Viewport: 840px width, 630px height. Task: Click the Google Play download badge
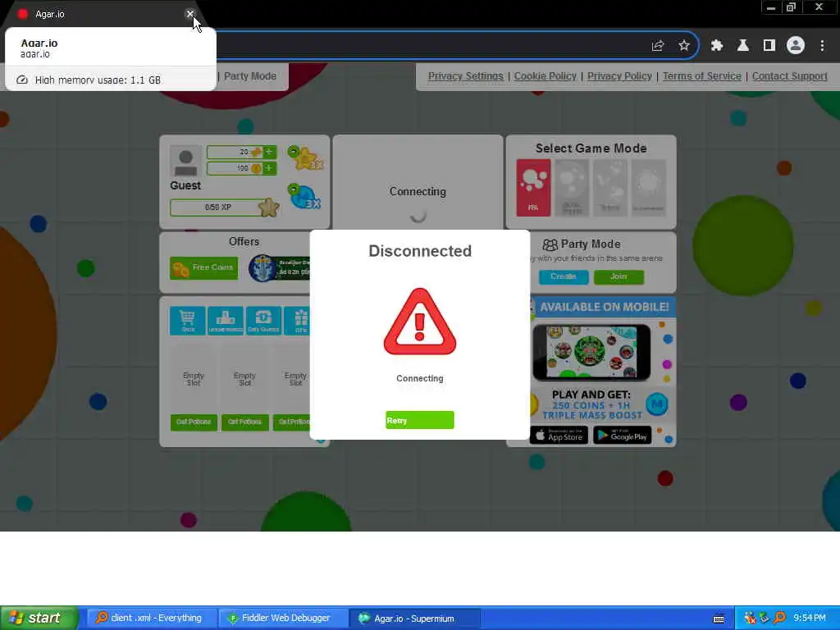tap(623, 436)
